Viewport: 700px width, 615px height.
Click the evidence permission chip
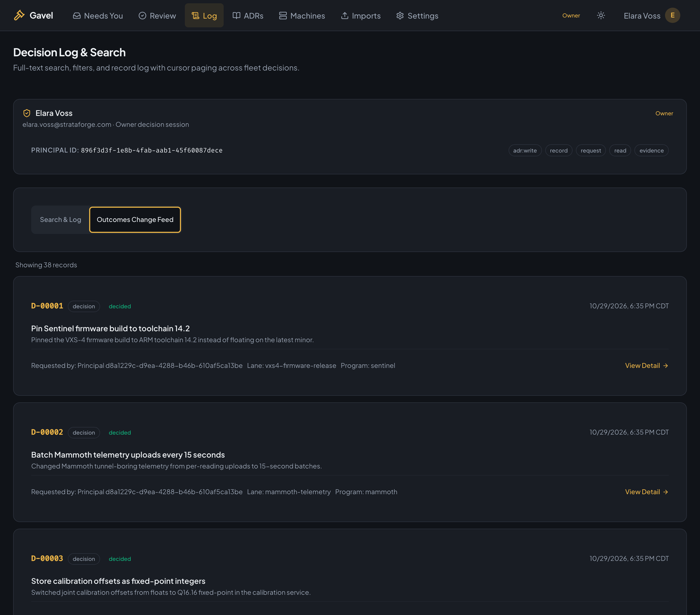[x=651, y=151]
